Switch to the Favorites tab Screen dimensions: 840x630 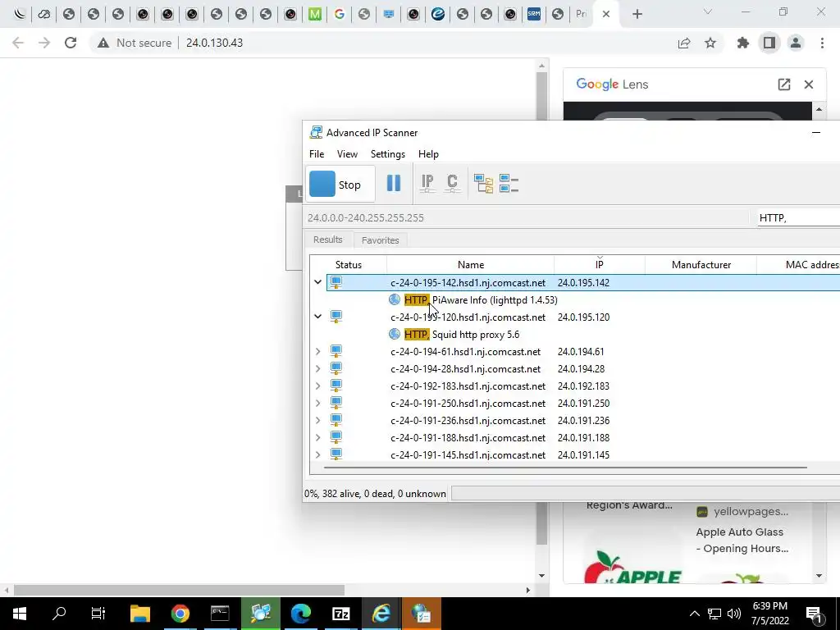(x=381, y=240)
